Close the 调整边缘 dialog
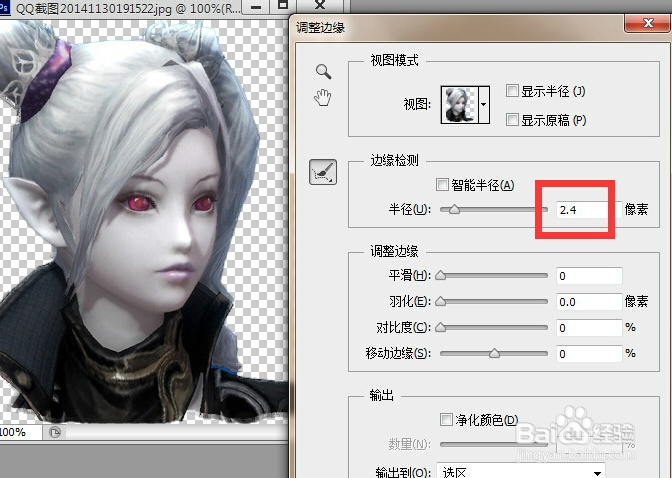 tap(647, 23)
